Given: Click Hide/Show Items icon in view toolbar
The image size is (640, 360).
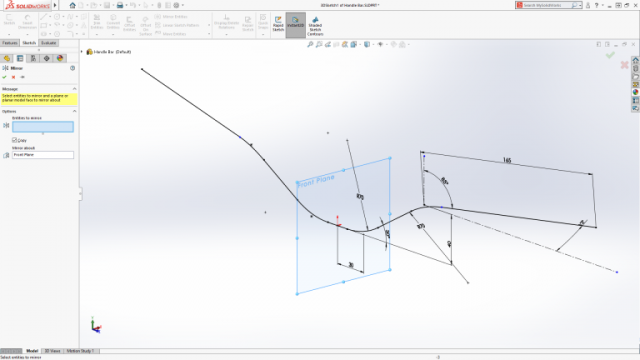Looking at the screenshot, I should [x=380, y=44].
